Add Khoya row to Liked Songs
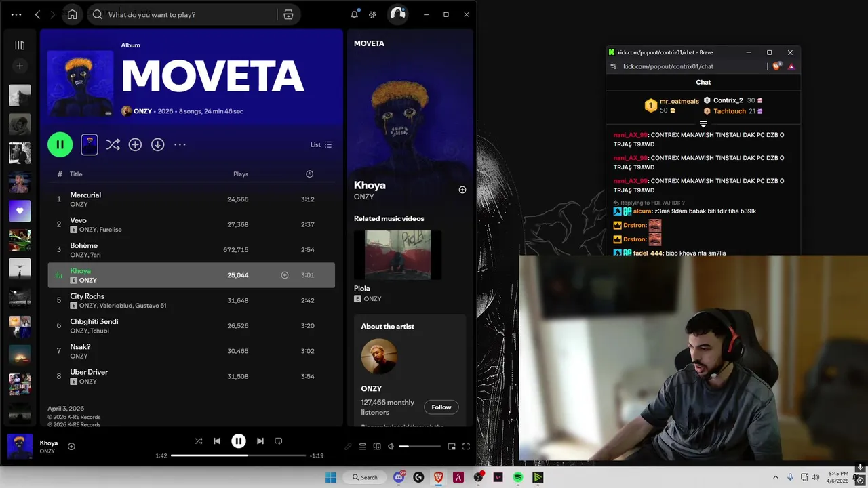Viewport: 868px width, 488px height. (x=285, y=275)
